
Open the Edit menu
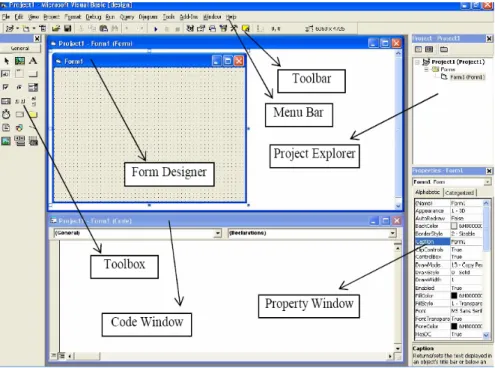coord(19,17)
